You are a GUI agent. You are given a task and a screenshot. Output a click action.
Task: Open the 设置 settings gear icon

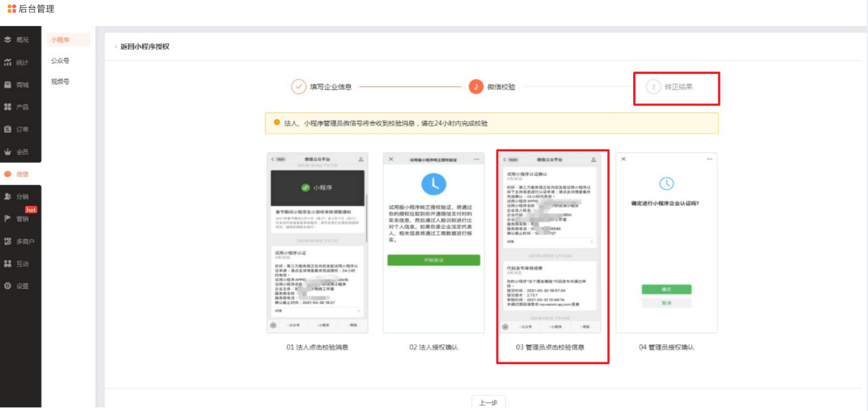point(7,286)
